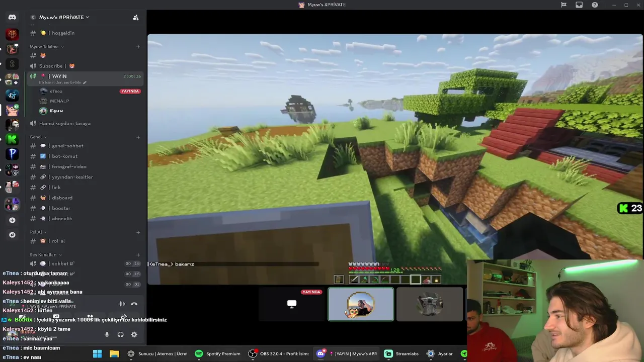Open Ayarlar settings from taskbar

coord(440,354)
